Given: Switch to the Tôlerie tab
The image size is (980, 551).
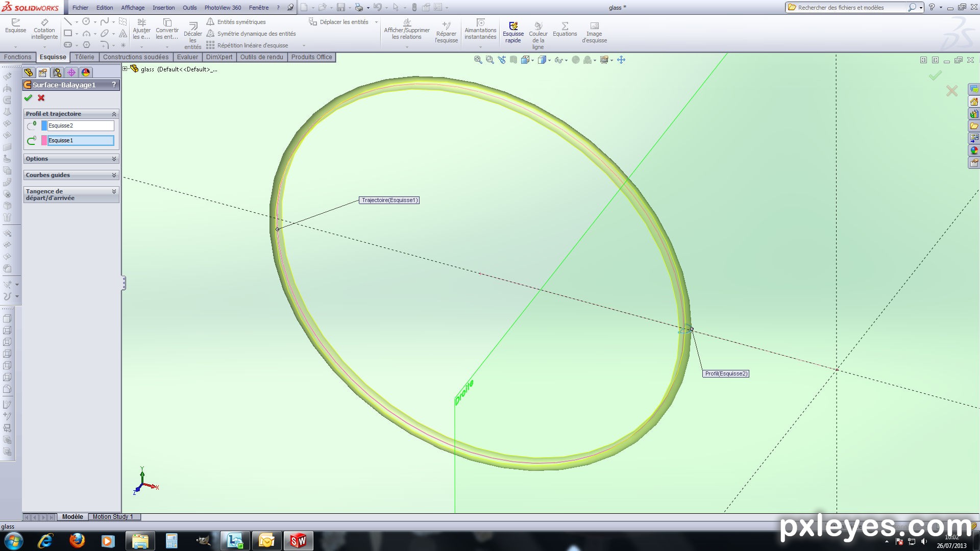Looking at the screenshot, I should click(x=85, y=57).
